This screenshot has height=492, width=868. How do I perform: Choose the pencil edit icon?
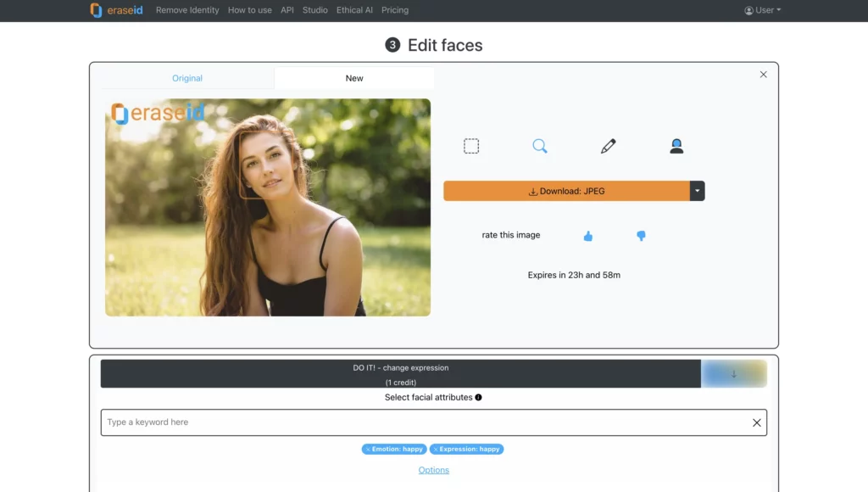608,146
